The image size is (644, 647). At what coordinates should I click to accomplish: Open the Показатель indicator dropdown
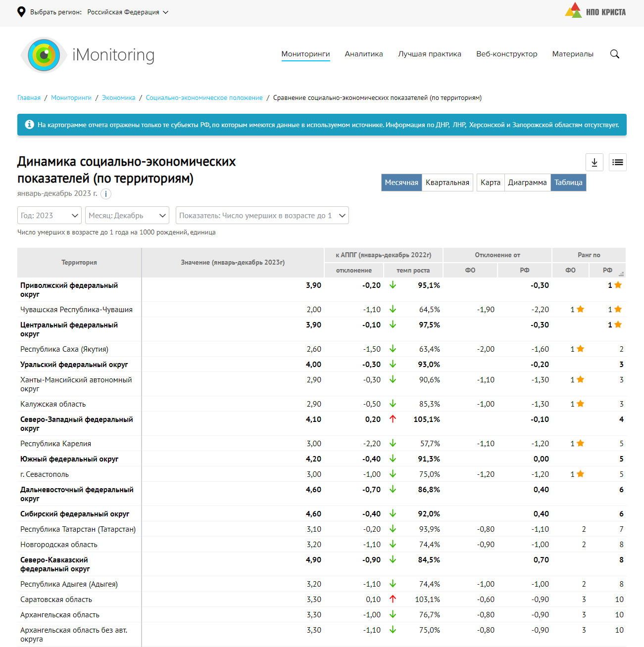262,216
